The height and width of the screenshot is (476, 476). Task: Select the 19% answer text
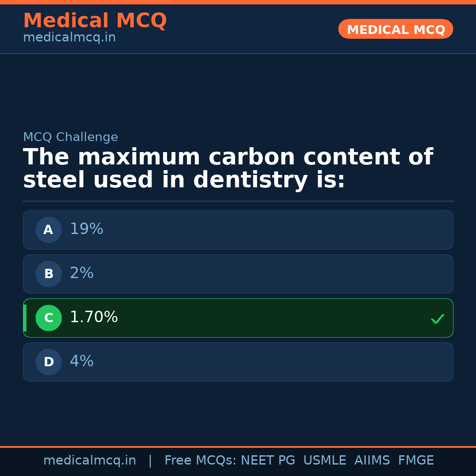click(86, 229)
